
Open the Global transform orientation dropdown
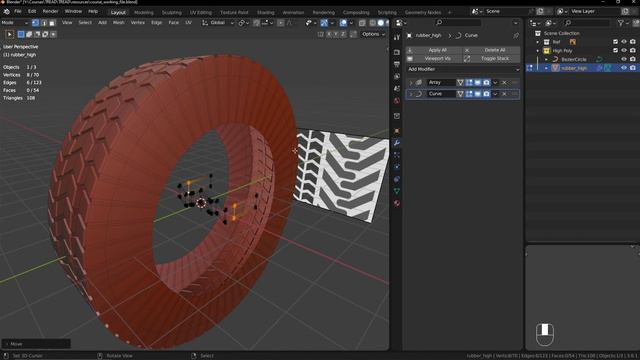point(218,23)
